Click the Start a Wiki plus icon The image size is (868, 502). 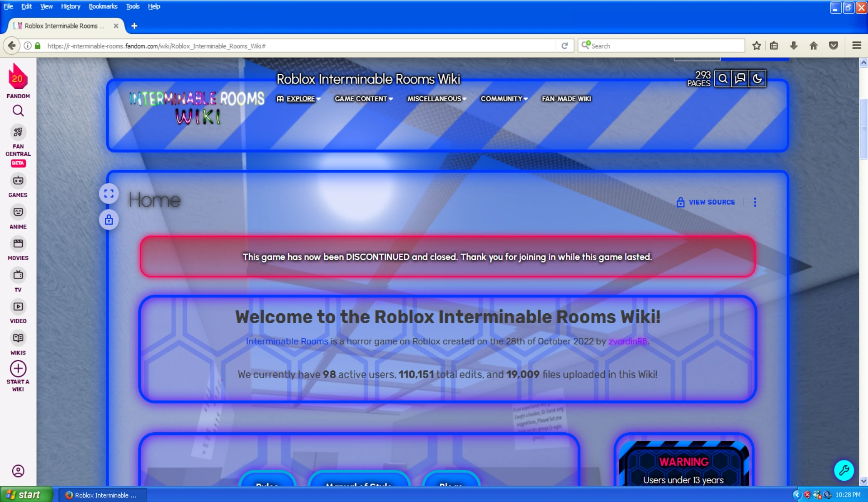(x=18, y=368)
